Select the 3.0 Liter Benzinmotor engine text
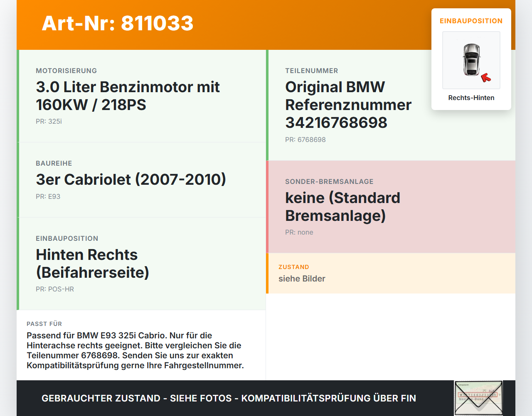Image resolution: width=532 pixels, height=416 pixels. [128, 96]
